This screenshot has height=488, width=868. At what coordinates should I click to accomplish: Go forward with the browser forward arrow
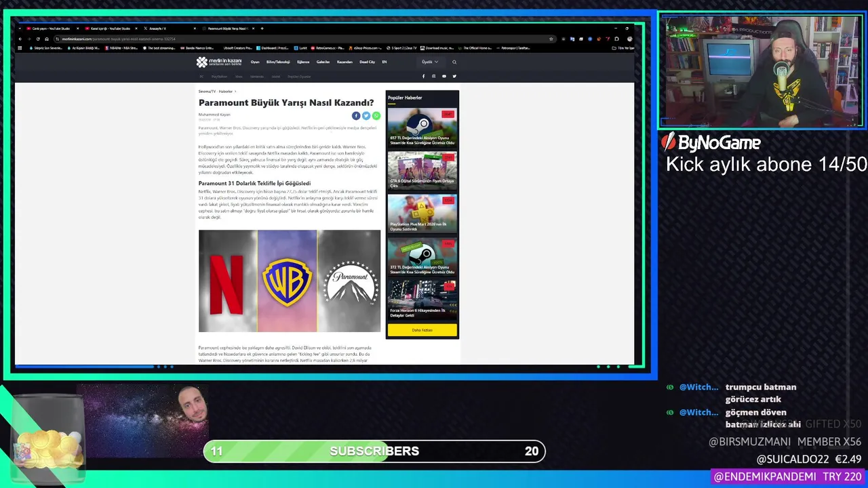tap(29, 39)
